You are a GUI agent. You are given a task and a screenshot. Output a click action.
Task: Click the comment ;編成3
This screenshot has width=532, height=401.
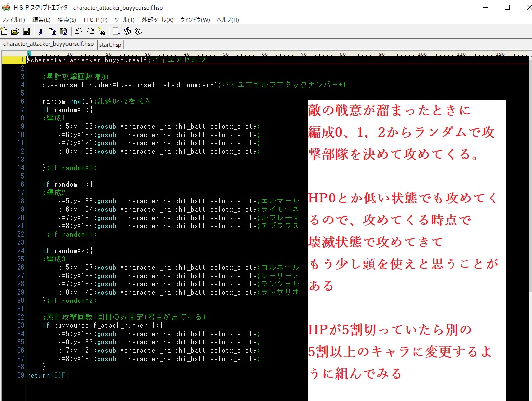click(x=54, y=259)
